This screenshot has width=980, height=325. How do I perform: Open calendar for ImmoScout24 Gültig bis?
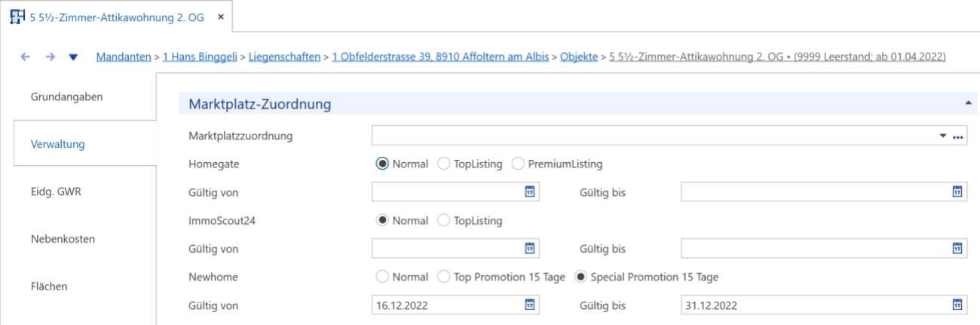point(957,248)
